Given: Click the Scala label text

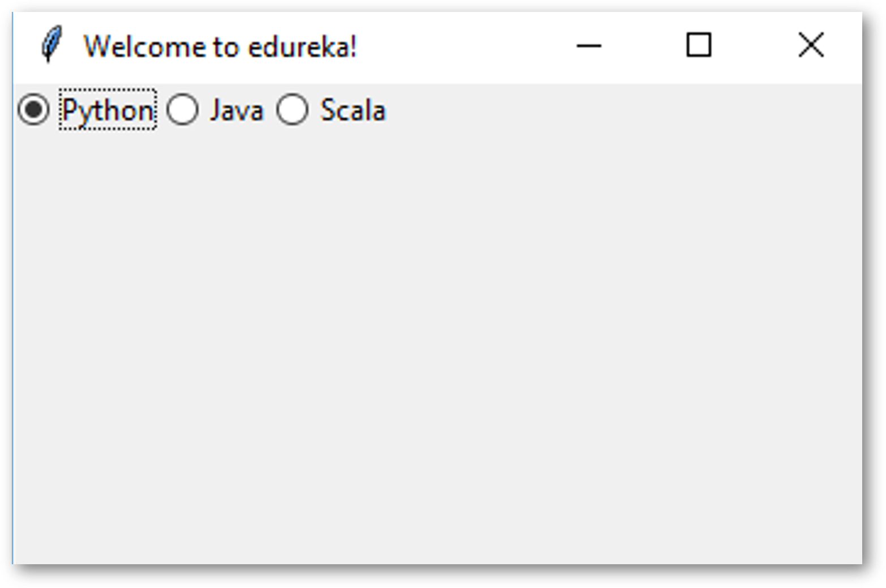Looking at the screenshot, I should tap(352, 109).
